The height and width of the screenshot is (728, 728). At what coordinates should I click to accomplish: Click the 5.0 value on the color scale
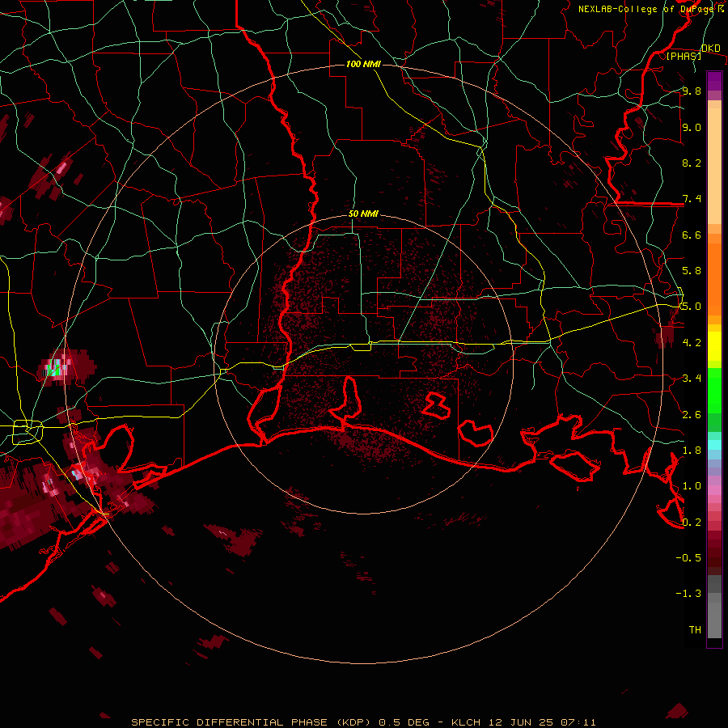[692, 307]
